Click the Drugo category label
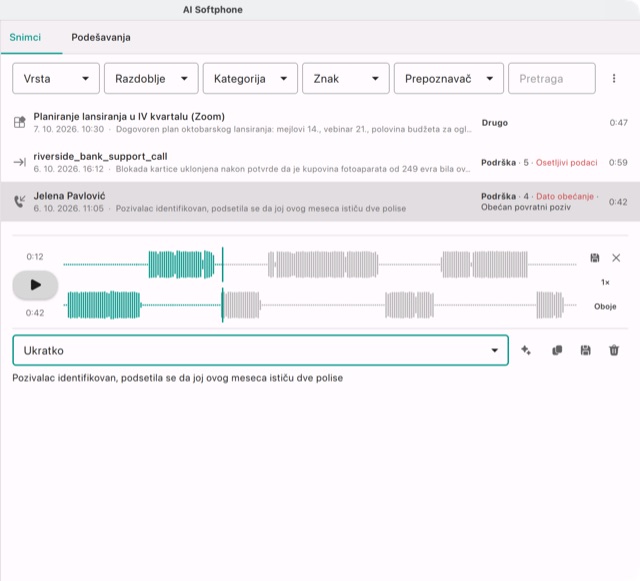The height and width of the screenshot is (581, 640). (x=495, y=123)
